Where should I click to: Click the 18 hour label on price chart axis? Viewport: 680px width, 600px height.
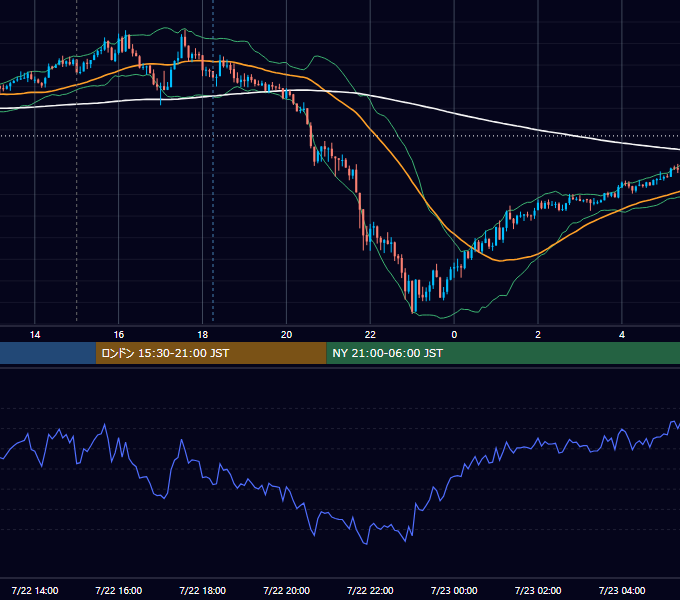click(203, 335)
